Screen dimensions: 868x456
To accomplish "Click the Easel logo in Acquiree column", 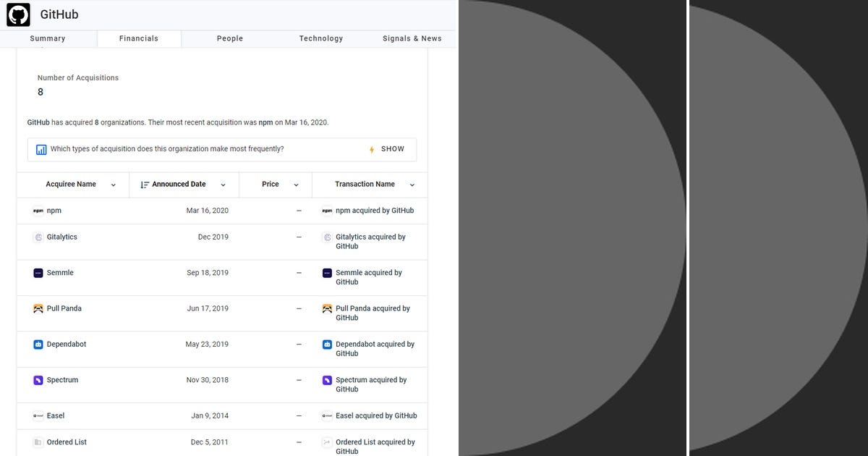I will 38,415.
